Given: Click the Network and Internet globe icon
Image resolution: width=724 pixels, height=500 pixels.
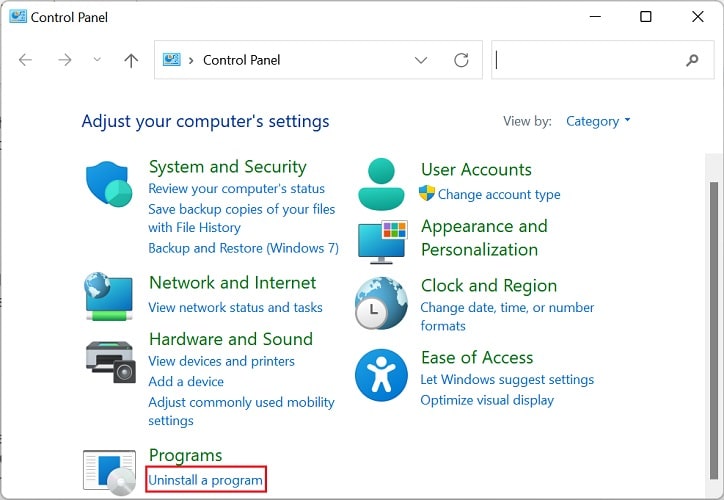Looking at the screenshot, I should pos(109,296).
